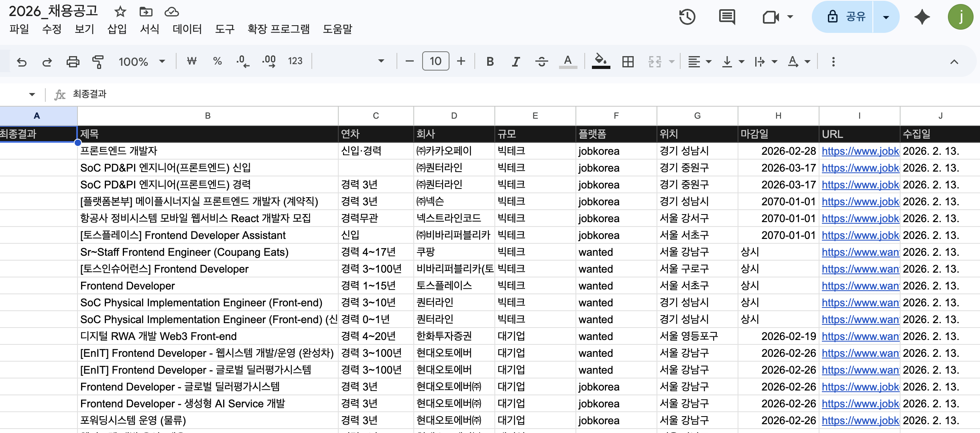Open URL link in Frontend Developer 토스플레이스 row

(x=860, y=286)
